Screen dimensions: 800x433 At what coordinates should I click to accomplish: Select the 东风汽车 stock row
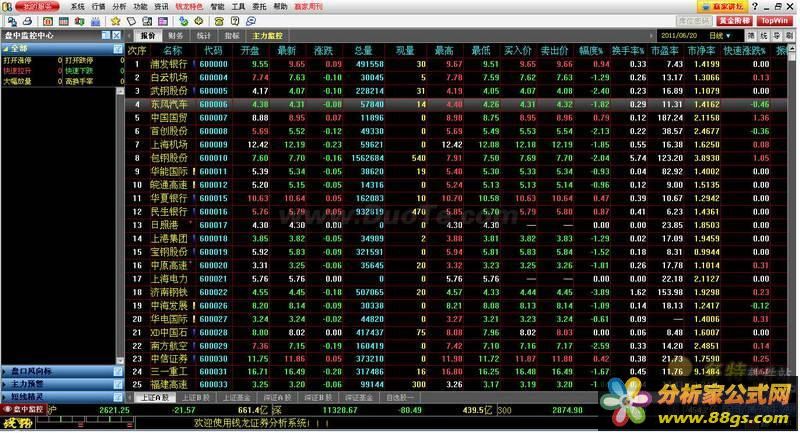(457, 104)
